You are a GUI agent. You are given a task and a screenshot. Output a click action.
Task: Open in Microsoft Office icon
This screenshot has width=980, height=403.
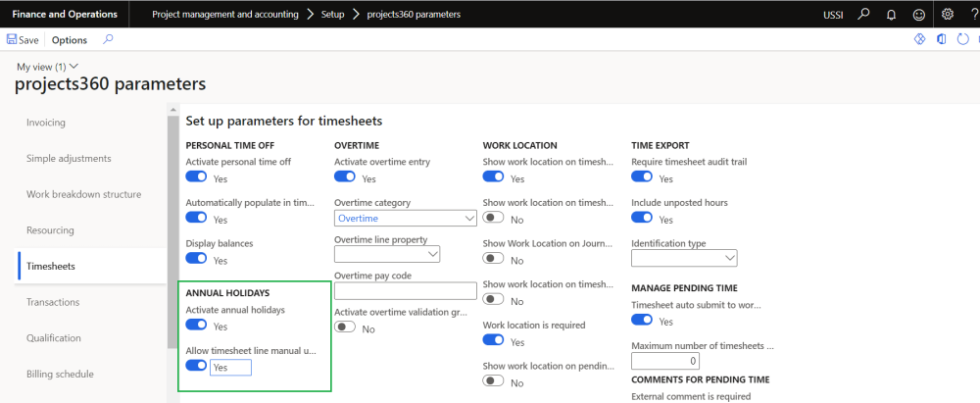click(941, 40)
